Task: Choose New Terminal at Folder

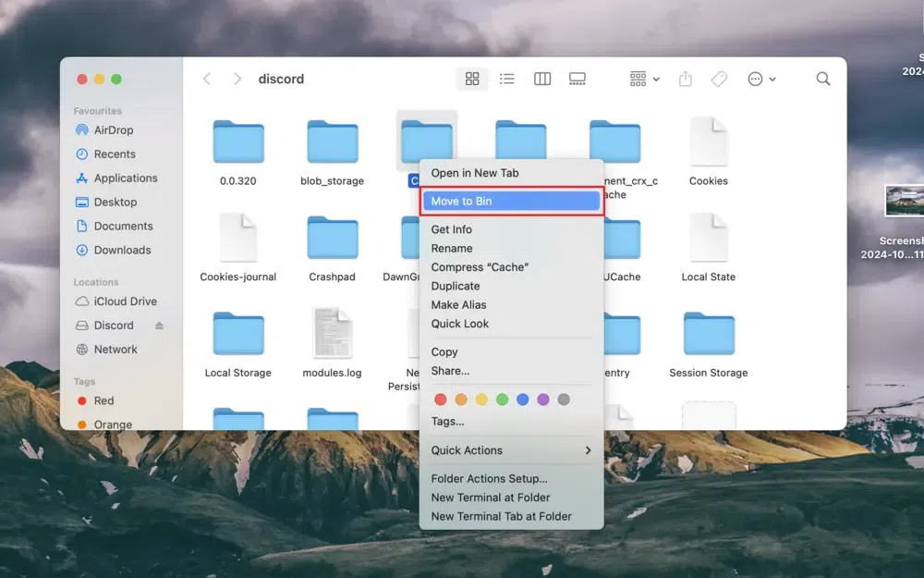Action: click(512, 498)
